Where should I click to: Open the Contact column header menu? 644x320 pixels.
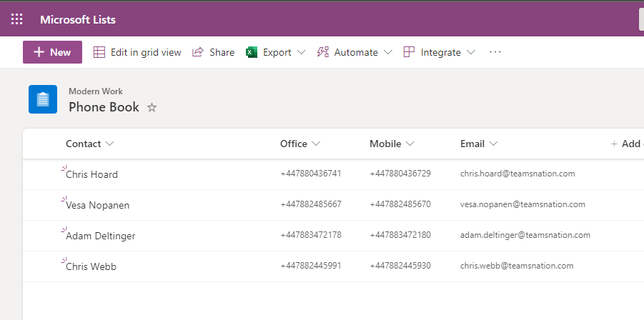pyautogui.click(x=89, y=144)
